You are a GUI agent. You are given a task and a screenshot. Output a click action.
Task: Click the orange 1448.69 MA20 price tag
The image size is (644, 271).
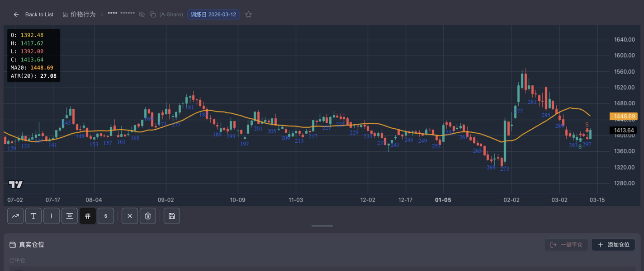coord(623,117)
